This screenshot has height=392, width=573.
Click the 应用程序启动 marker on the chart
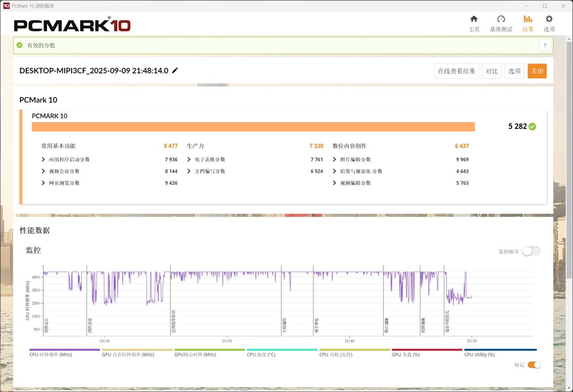click(x=173, y=322)
